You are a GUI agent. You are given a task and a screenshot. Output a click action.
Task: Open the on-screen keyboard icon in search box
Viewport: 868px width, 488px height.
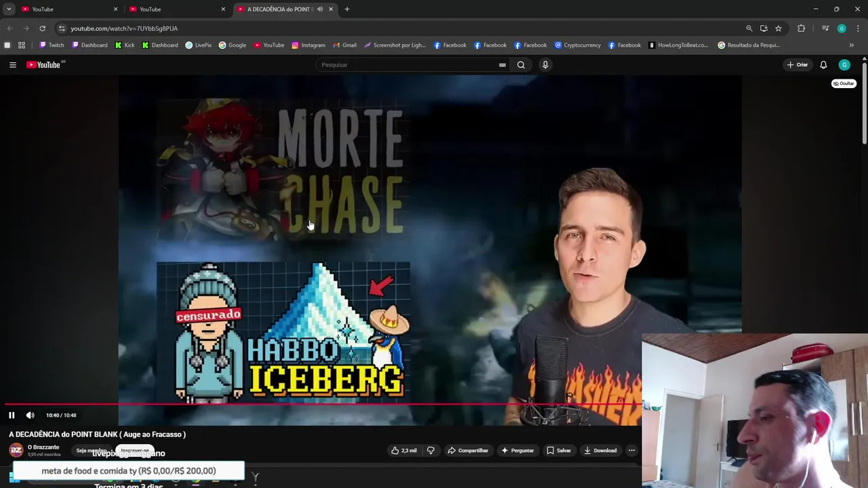point(502,65)
